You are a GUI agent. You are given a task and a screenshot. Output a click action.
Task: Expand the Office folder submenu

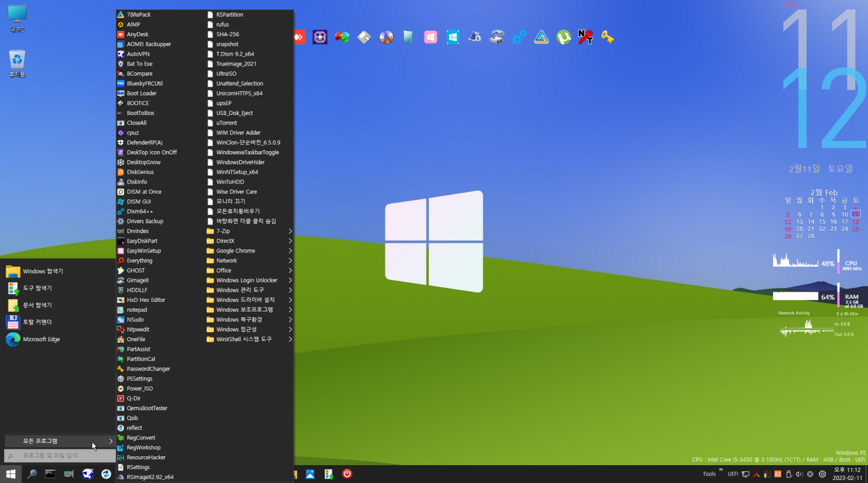click(250, 270)
